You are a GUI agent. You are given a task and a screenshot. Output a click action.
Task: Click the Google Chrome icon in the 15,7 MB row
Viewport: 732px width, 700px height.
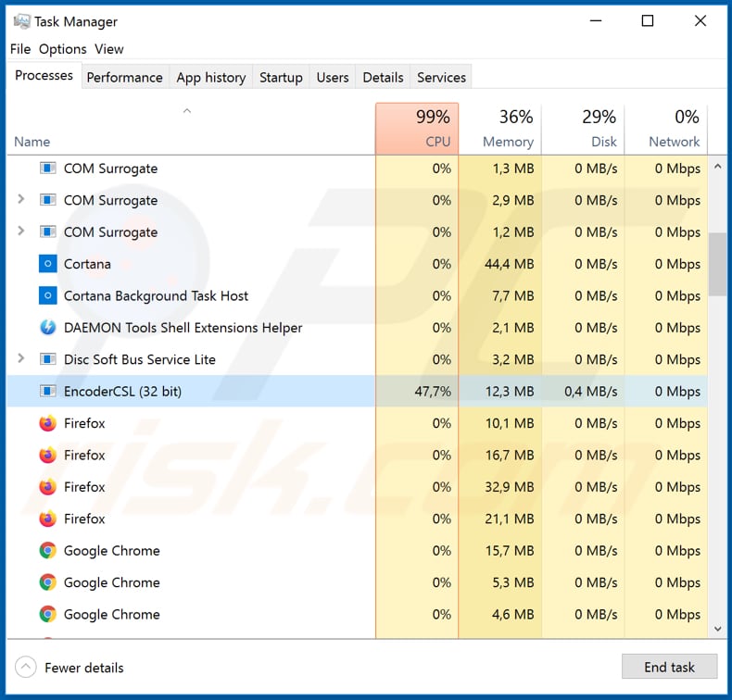(x=47, y=550)
